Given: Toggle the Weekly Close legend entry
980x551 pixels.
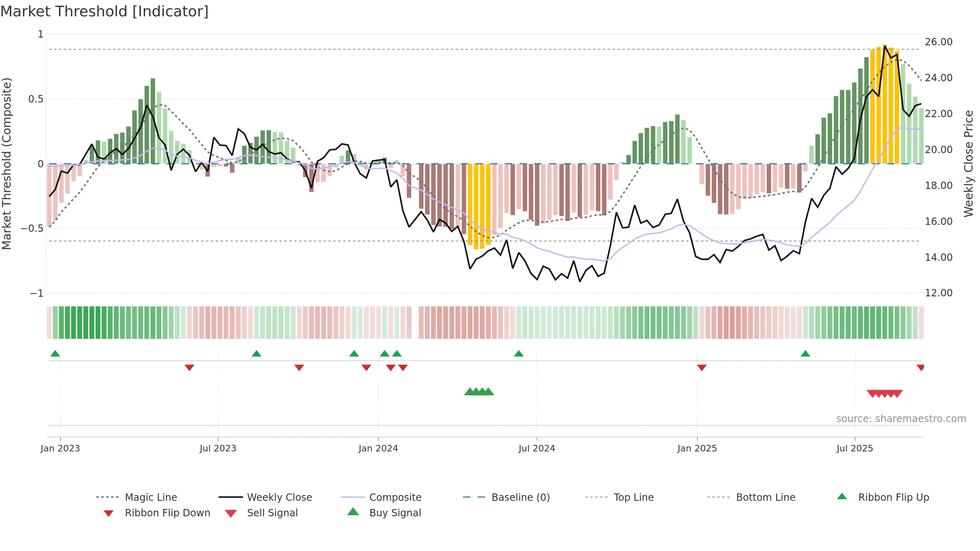Looking at the screenshot, I should coord(265,497).
